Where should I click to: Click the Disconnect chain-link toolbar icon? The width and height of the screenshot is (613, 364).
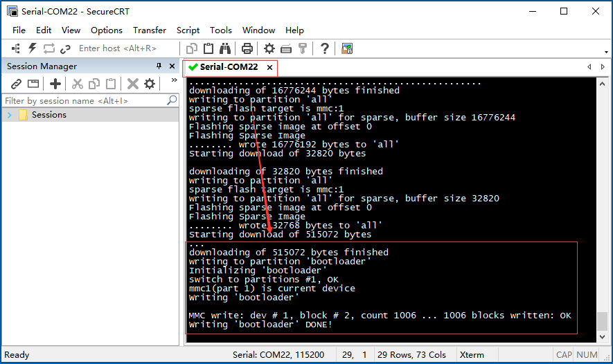point(65,48)
